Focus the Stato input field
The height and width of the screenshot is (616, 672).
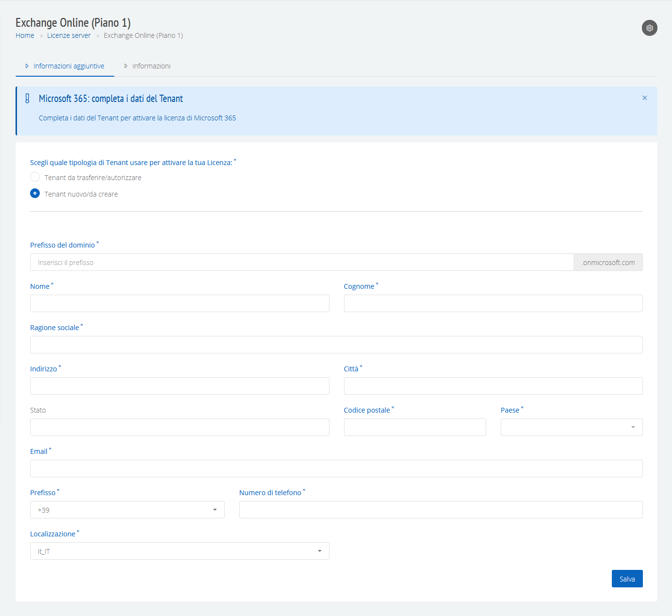click(180, 427)
